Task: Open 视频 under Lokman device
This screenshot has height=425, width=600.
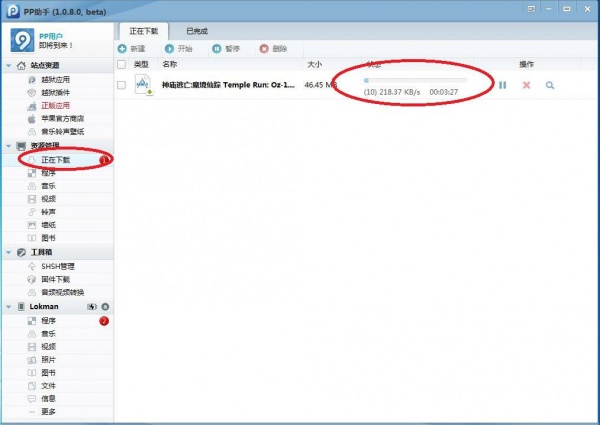Action: pyautogui.click(x=49, y=347)
